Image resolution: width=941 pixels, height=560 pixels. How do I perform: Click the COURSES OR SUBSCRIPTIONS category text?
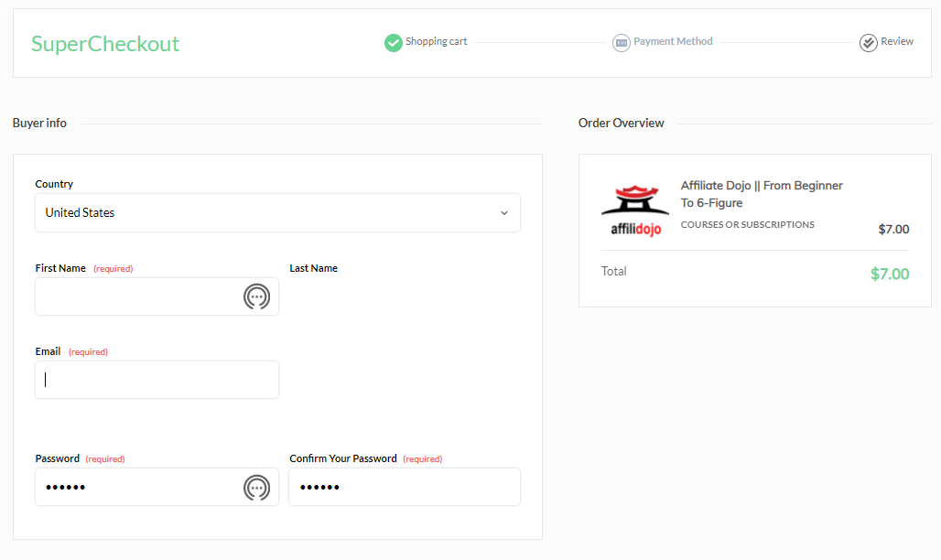pyautogui.click(x=747, y=224)
